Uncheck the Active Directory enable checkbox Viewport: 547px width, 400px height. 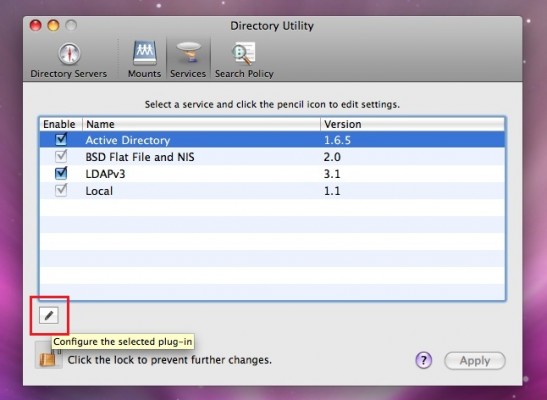(x=61, y=139)
